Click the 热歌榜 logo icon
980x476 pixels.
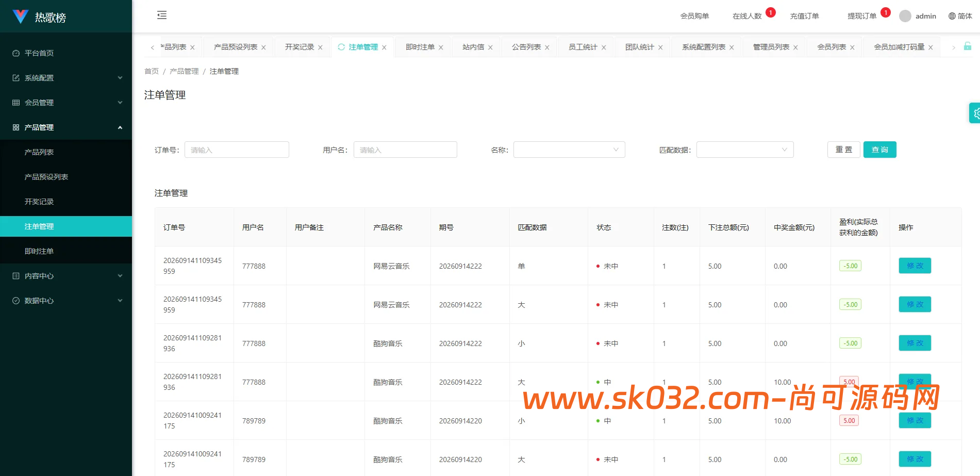pyautogui.click(x=21, y=17)
